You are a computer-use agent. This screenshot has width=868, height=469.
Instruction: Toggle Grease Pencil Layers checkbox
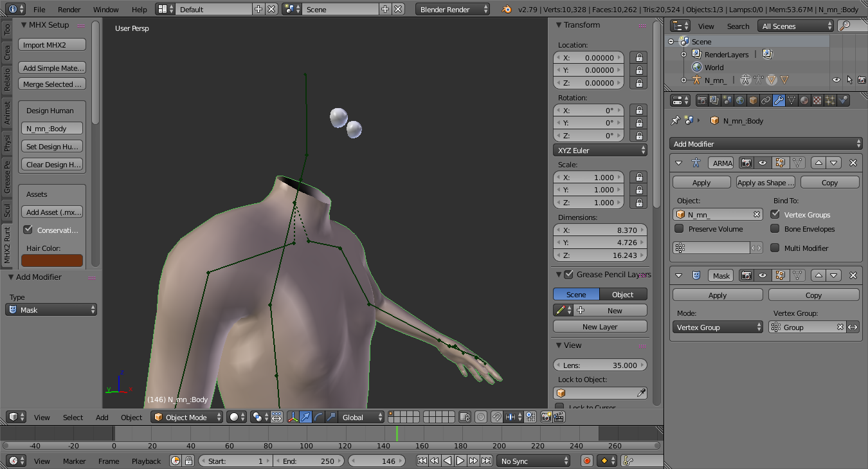tap(568, 274)
